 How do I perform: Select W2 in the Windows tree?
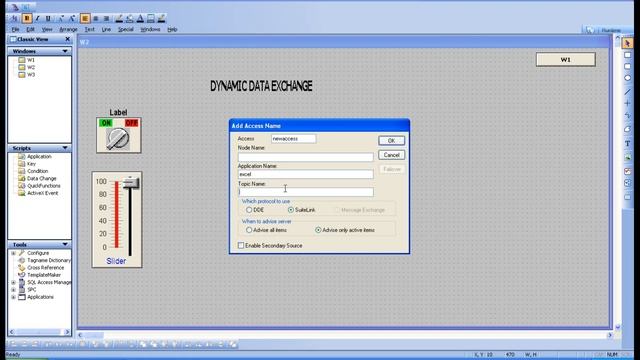(x=31, y=67)
